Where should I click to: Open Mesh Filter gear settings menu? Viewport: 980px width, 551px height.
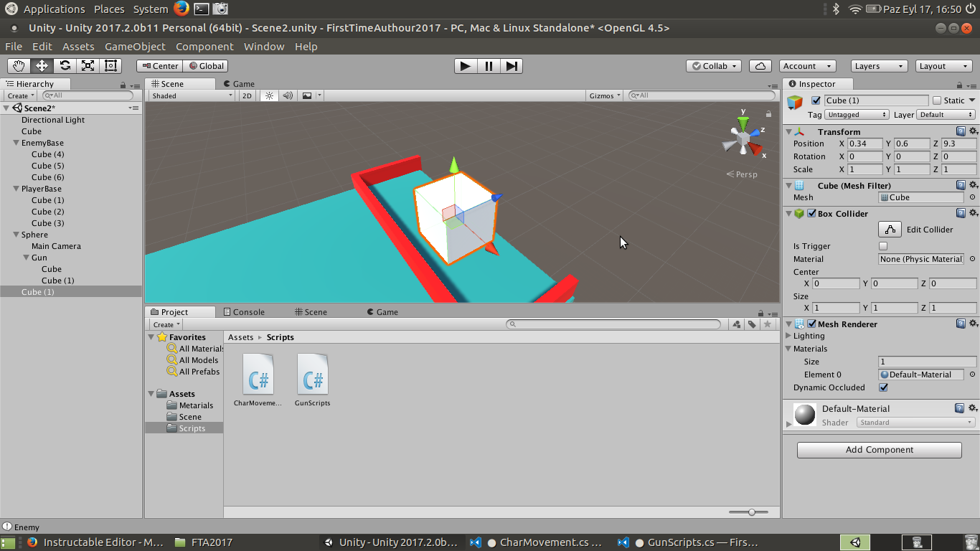[x=973, y=185]
